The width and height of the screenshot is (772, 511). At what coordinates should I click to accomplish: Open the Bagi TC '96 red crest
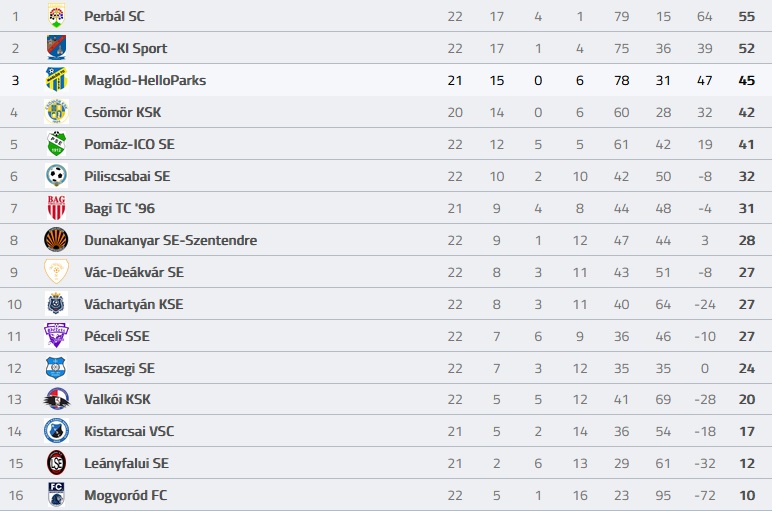(x=57, y=208)
